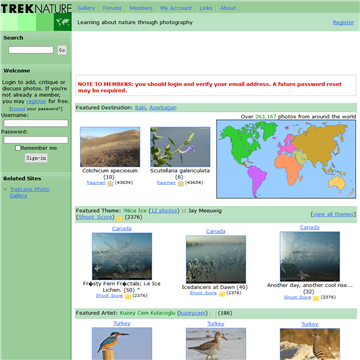Viewport: 360px width, 360px height.
Task: Open the My Account tab
Action: coord(176,8)
